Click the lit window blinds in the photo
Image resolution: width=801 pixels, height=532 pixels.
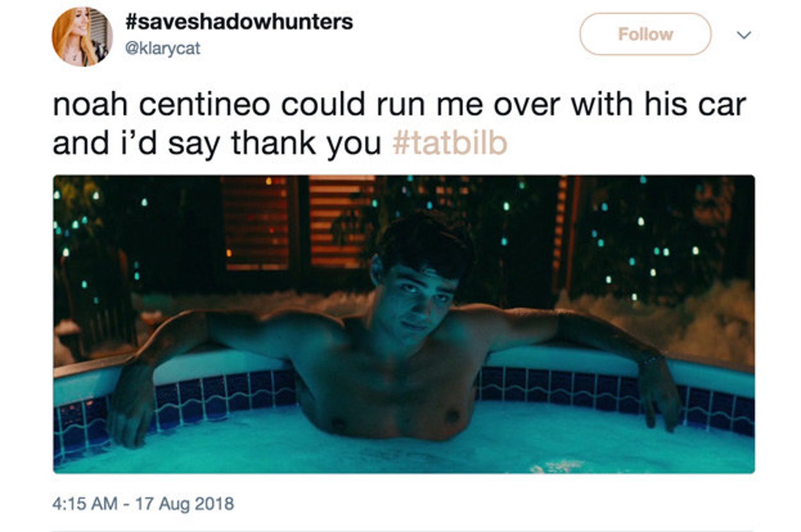pos(298,221)
